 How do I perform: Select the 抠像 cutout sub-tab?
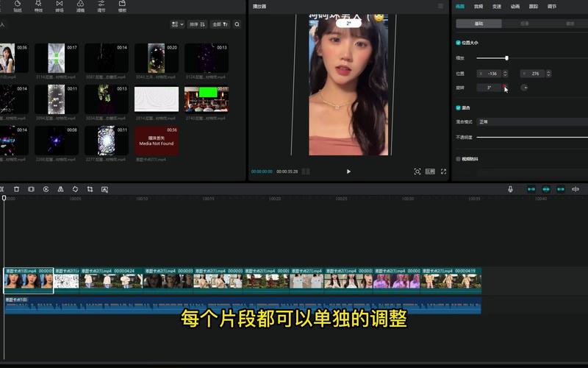click(525, 24)
